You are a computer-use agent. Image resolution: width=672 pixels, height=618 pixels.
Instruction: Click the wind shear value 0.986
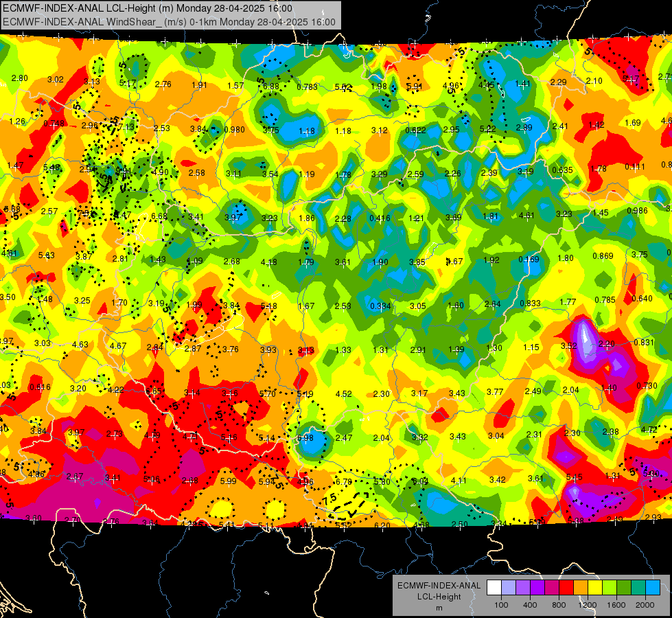(x=637, y=211)
